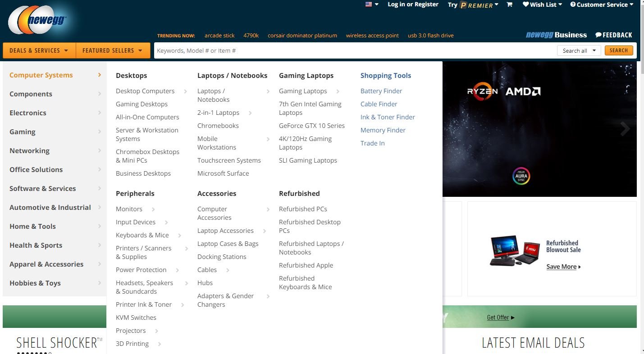This screenshot has height=354, width=644.
Task: Open the shopping cart icon
Action: pos(510,5)
